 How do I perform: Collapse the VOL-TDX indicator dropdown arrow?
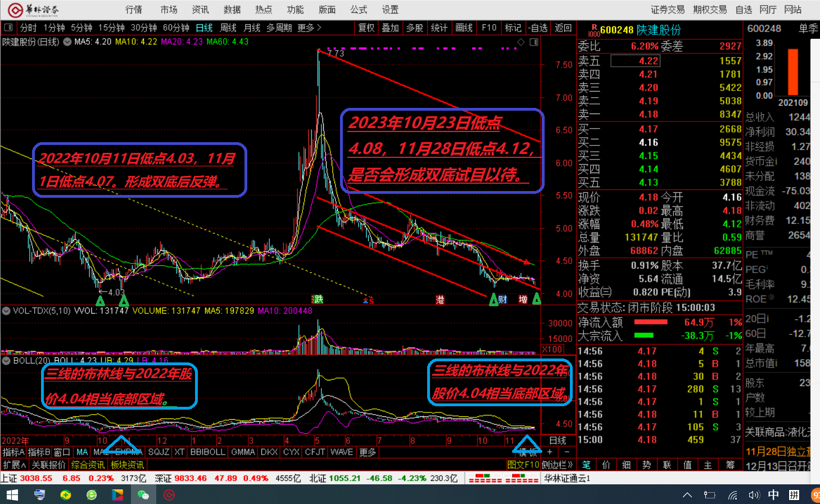click(x=6, y=311)
